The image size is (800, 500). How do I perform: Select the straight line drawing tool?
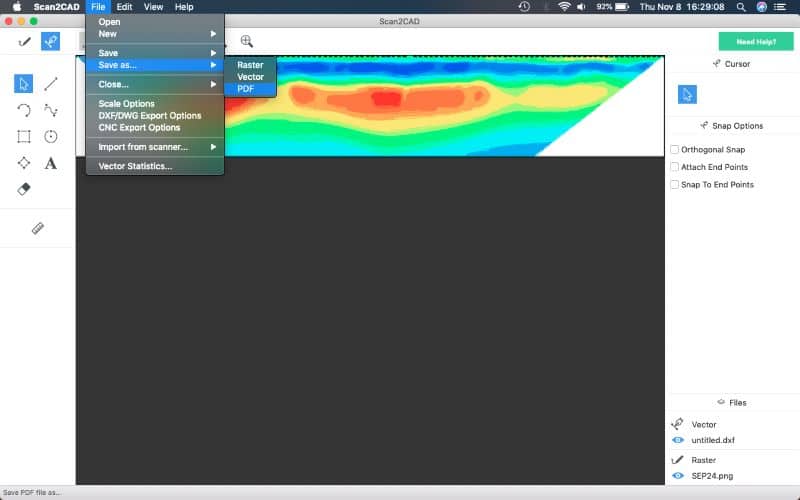tap(51, 84)
